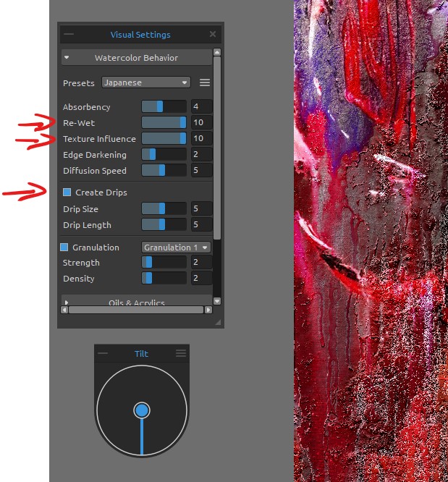Collapse the Tilt panel using dash icon
448x482 pixels.
click(x=103, y=353)
